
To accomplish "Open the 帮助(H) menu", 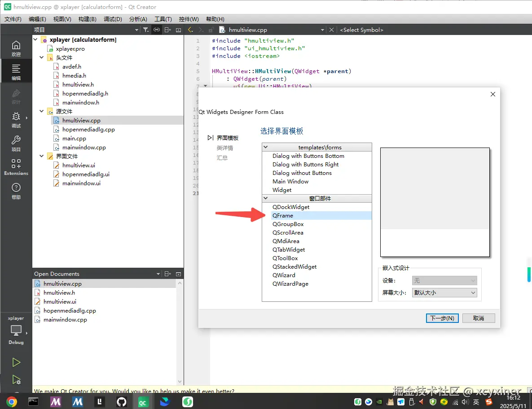I will click(x=215, y=19).
